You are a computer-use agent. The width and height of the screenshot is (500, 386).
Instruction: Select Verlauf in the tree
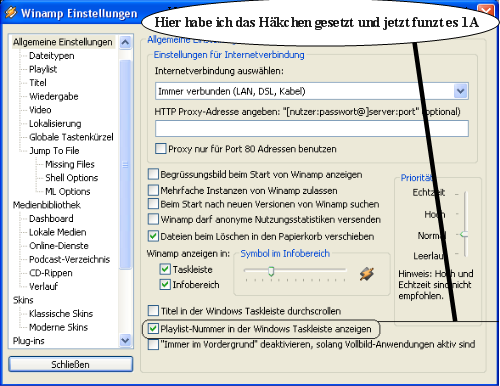[x=43, y=286]
